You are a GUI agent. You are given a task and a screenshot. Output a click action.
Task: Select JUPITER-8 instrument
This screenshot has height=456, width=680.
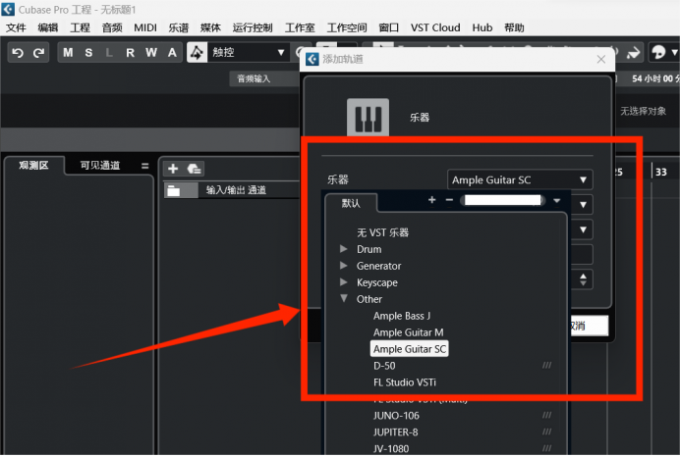click(396, 432)
